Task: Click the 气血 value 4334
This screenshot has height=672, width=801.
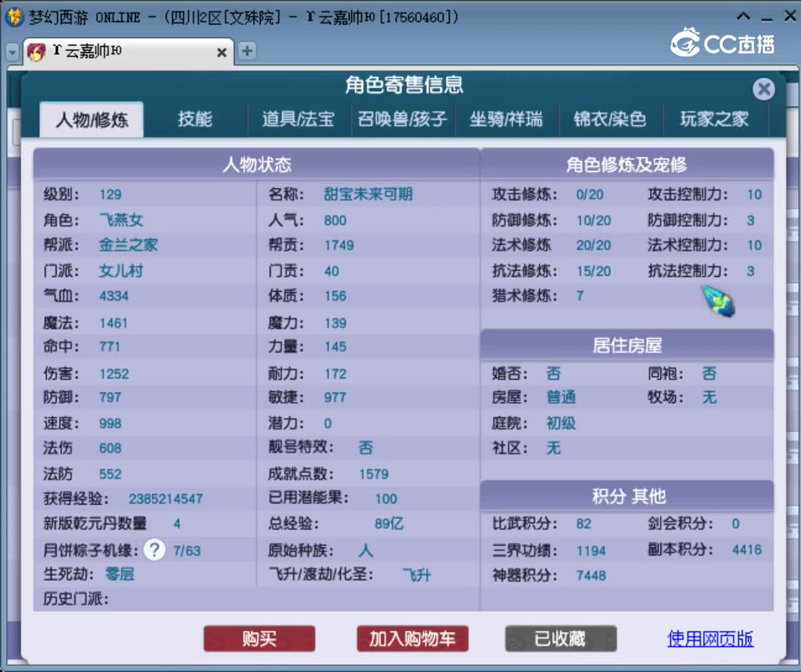Action: coord(114,296)
